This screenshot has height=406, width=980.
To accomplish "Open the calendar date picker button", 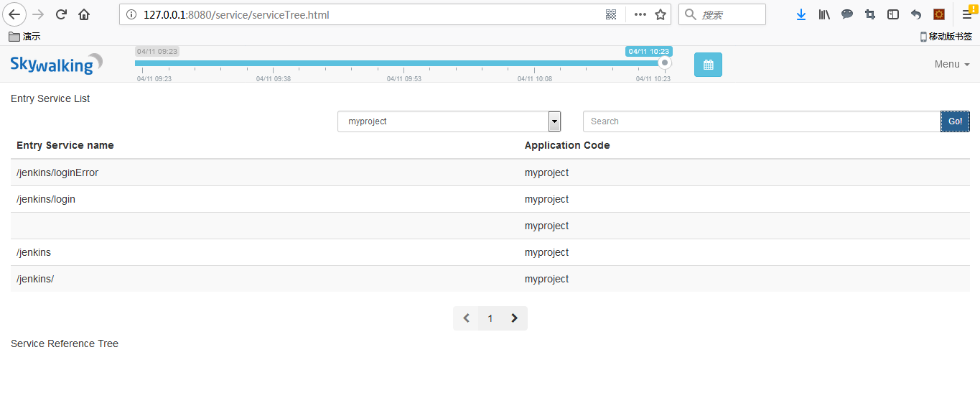I will [x=708, y=65].
